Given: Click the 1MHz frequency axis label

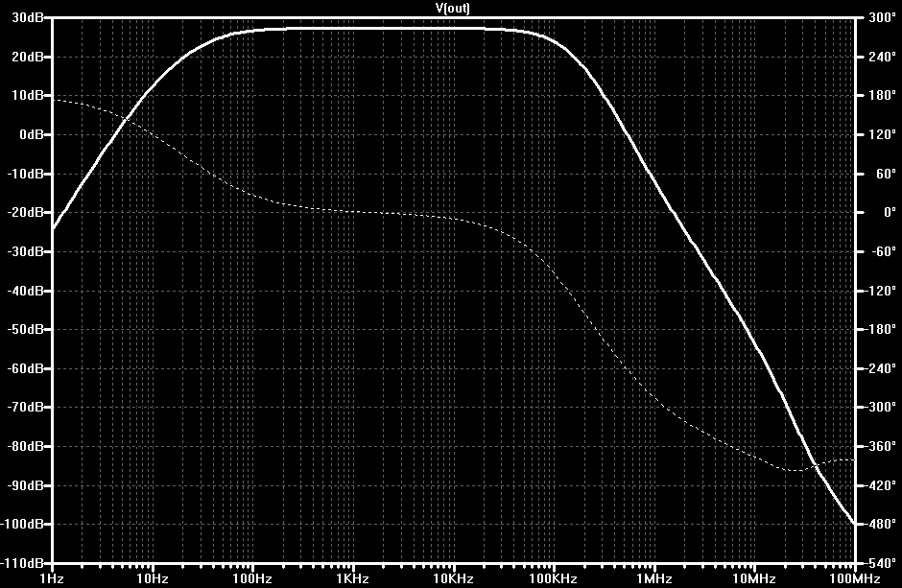Looking at the screenshot, I should 654,578.
